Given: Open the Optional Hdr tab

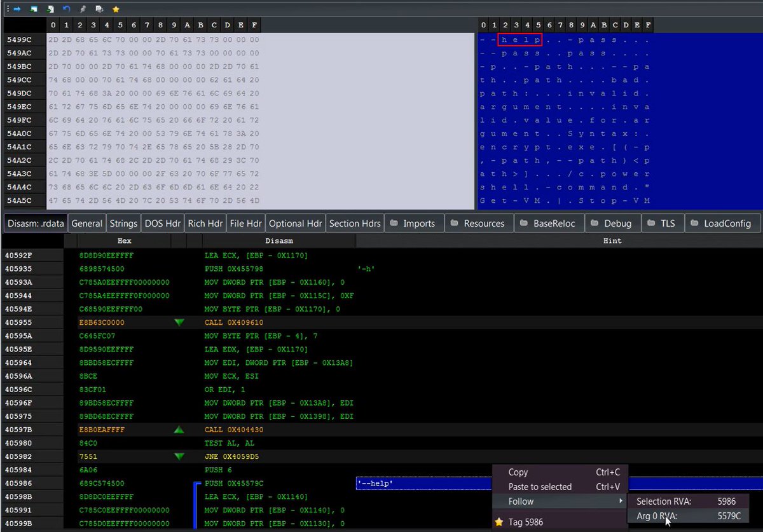Looking at the screenshot, I should pyautogui.click(x=296, y=223).
